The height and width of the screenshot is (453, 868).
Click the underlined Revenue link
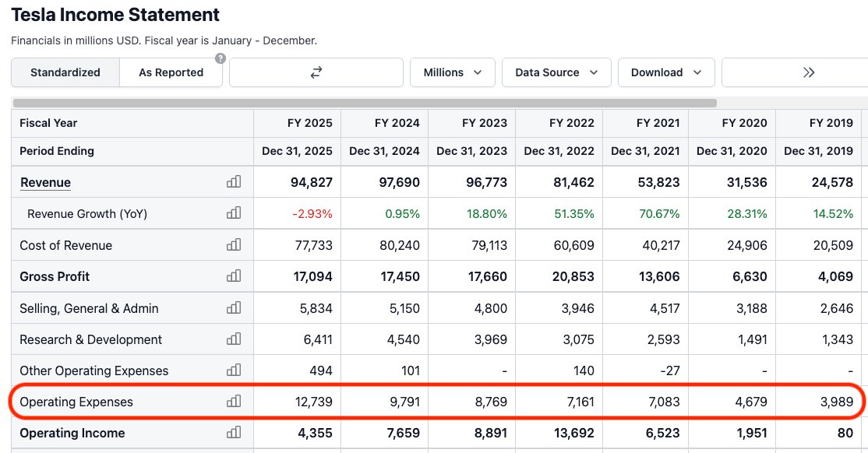(45, 182)
